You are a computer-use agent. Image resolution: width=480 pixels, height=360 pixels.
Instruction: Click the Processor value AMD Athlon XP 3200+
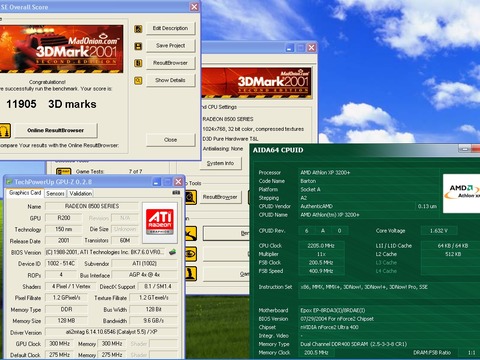click(x=325, y=173)
